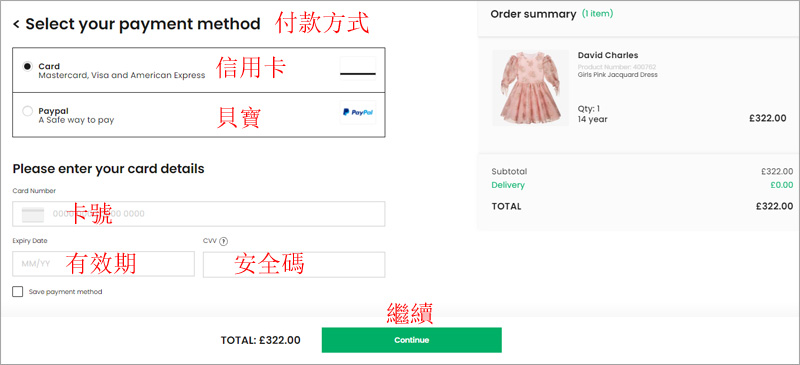The image size is (800, 365).
Task: Click the CVV input field
Action: (294, 264)
